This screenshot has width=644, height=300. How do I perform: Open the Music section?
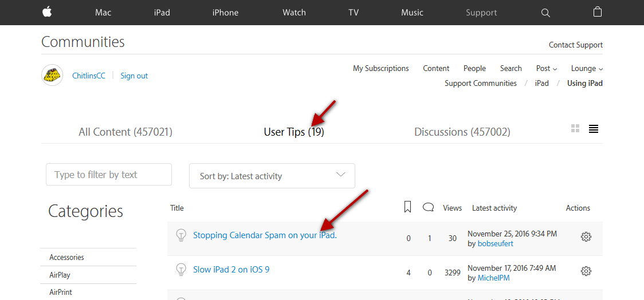413,13
